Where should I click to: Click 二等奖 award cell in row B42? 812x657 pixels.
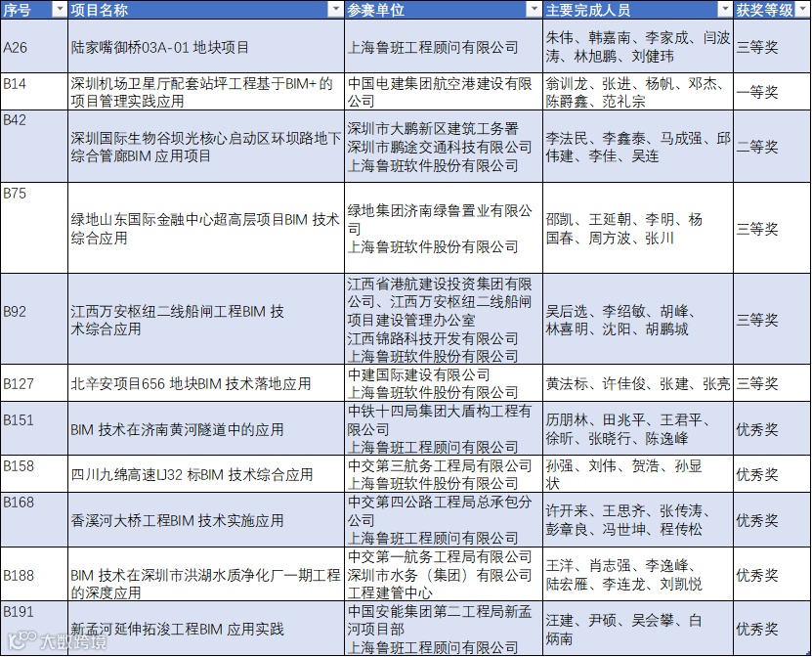click(x=772, y=146)
